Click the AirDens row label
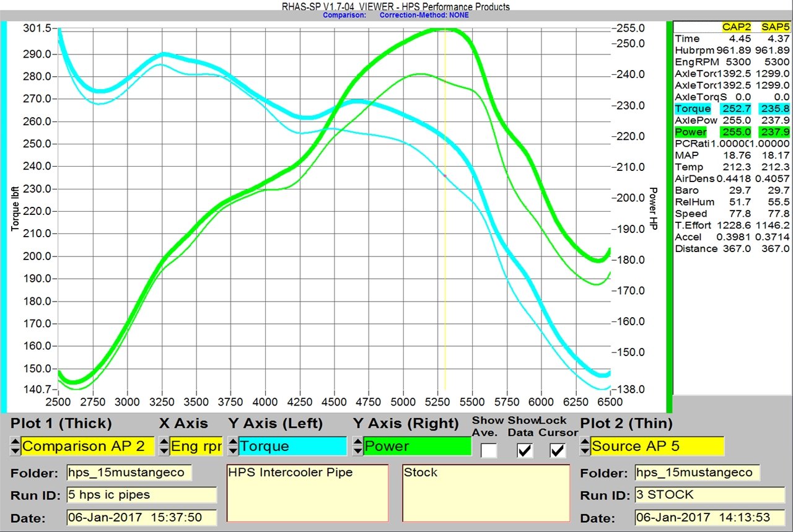Image resolution: width=793 pixels, height=532 pixels. pyautogui.click(x=693, y=178)
